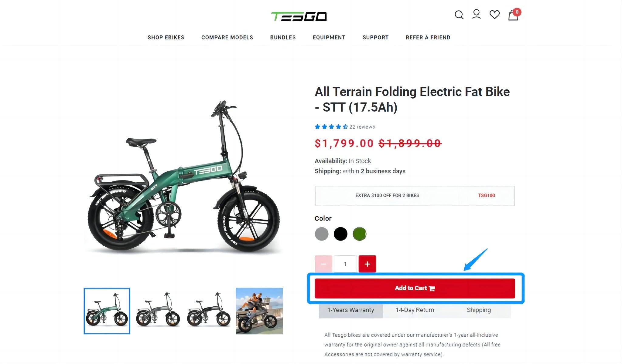The image size is (622, 364).
Task: Open the search magnifier icon
Action: click(x=459, y=15)
